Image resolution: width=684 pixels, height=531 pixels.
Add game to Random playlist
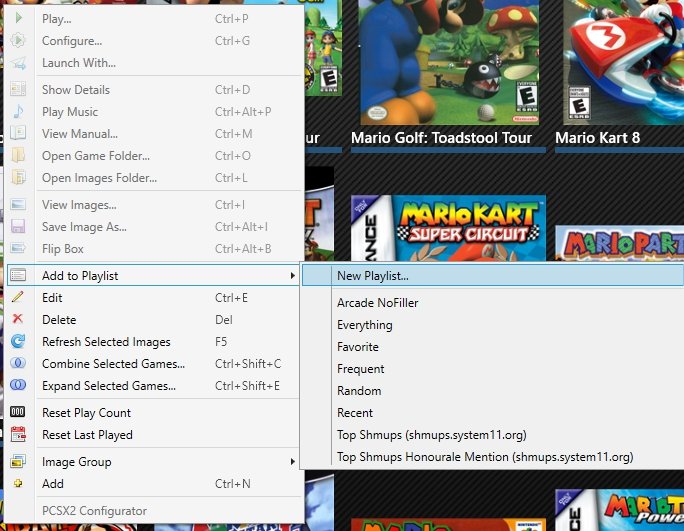click(x=493, y=391)
